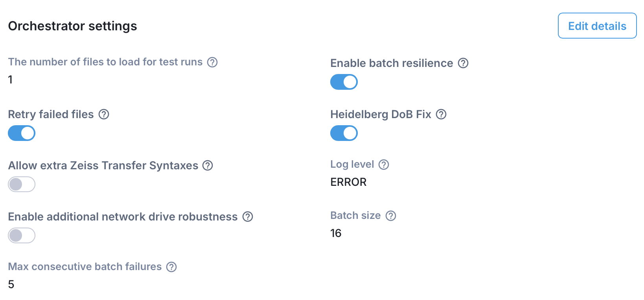Viewport: 644px width, 300px height.
Task: Click the Log level help icon
Action: (x=383, y=164)
